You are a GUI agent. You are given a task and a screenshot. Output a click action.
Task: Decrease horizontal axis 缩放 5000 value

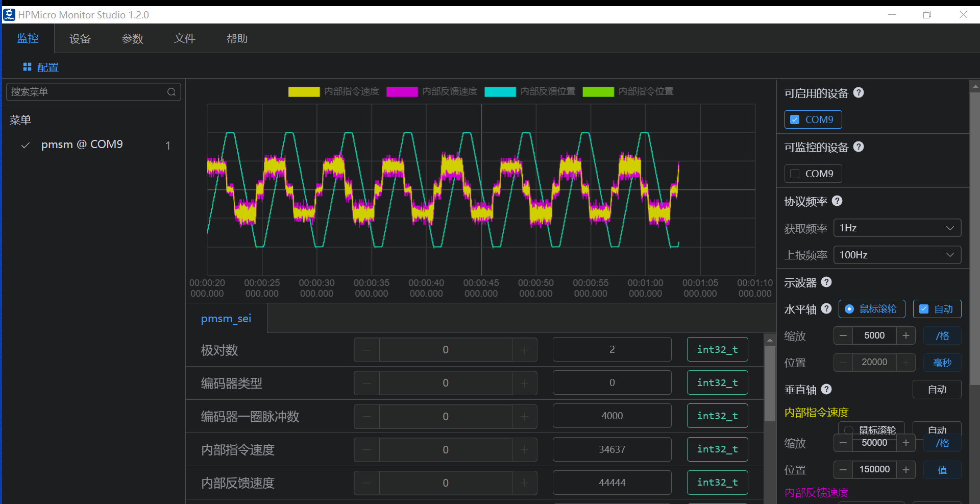tap(843, 335)
